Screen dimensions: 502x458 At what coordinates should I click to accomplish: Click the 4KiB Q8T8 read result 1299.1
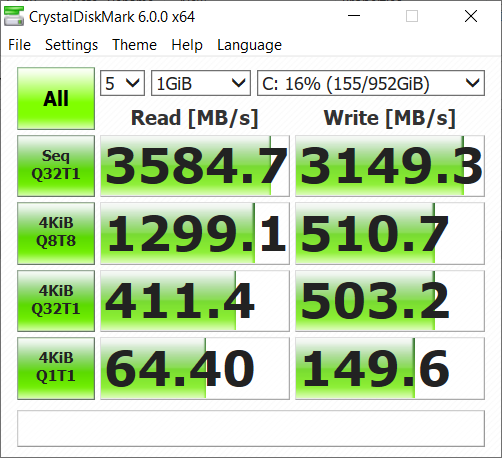195,233
